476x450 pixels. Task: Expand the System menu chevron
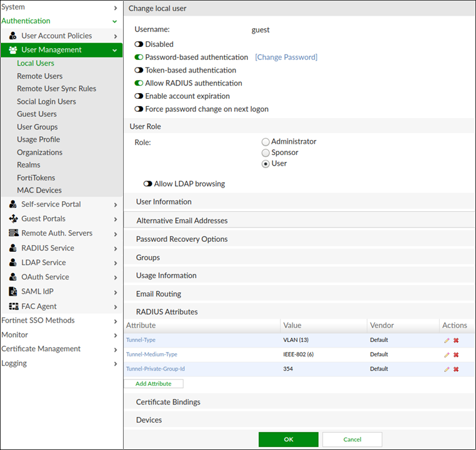point(116,7)
